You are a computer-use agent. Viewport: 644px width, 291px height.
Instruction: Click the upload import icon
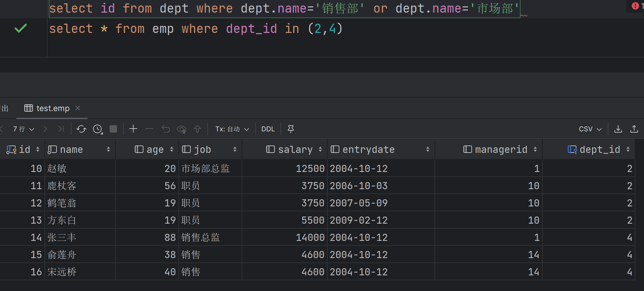634,129
